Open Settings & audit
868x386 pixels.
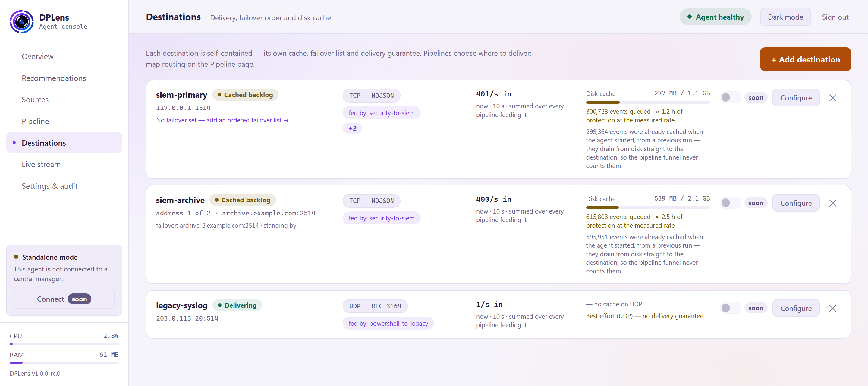[x=64, y=186]
